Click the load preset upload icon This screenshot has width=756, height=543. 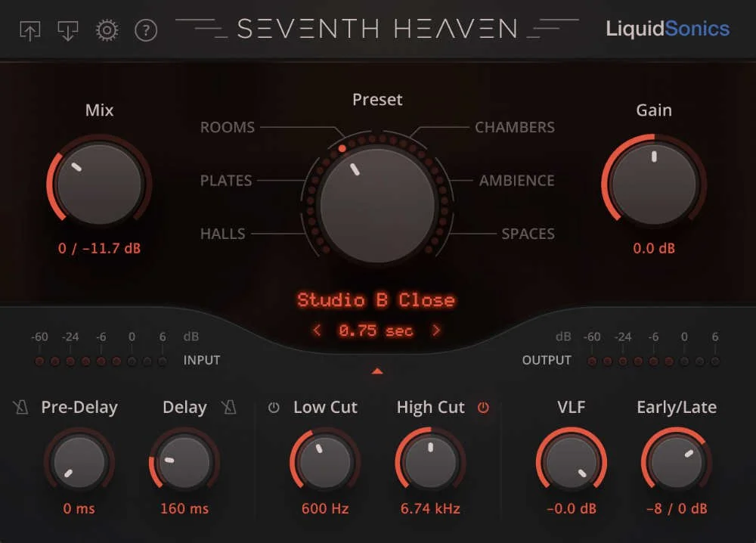click(x=30, y=31)
